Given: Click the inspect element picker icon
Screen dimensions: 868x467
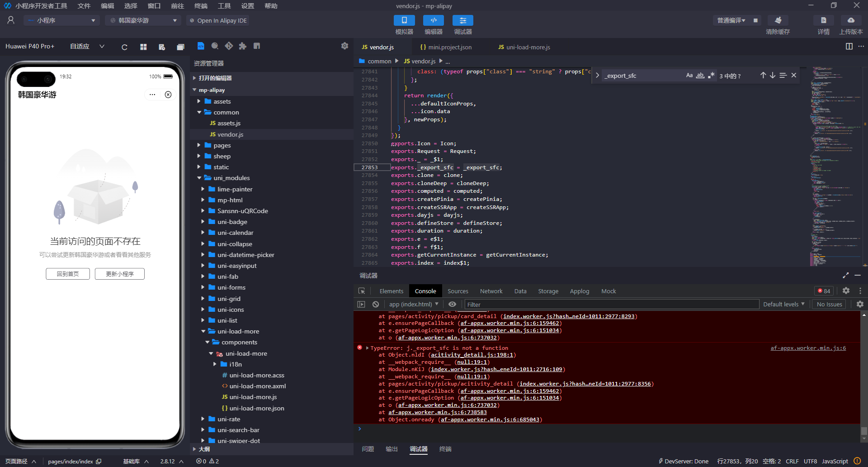Looking at the screenshot, I should [362, 291].
